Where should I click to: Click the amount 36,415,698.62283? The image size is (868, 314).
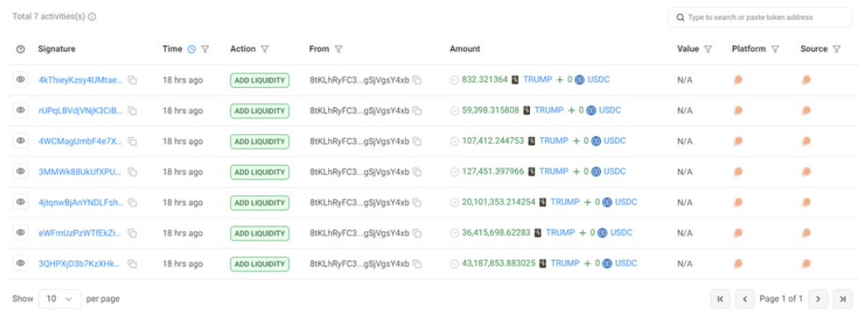(x=496, y=232)
